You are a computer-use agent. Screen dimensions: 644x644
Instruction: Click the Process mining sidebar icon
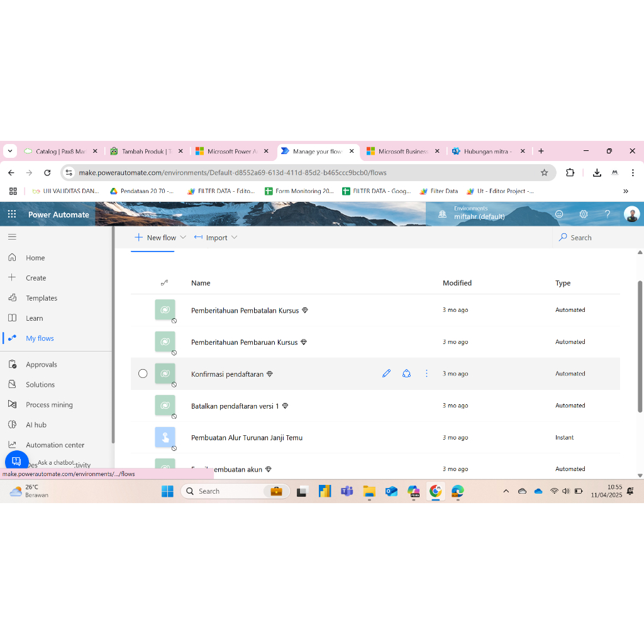click(x=13, y=404)
